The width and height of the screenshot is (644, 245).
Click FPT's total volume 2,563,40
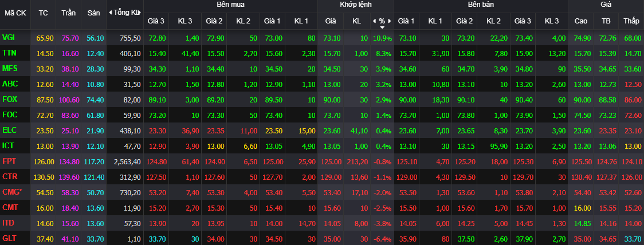pos(128,161)
